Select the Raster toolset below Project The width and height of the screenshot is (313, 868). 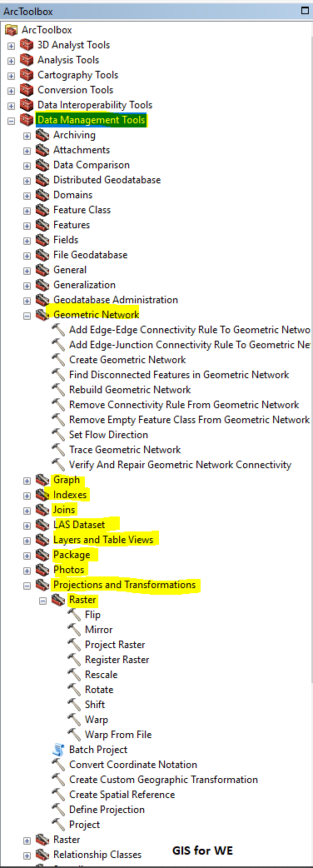click(67, 839)
